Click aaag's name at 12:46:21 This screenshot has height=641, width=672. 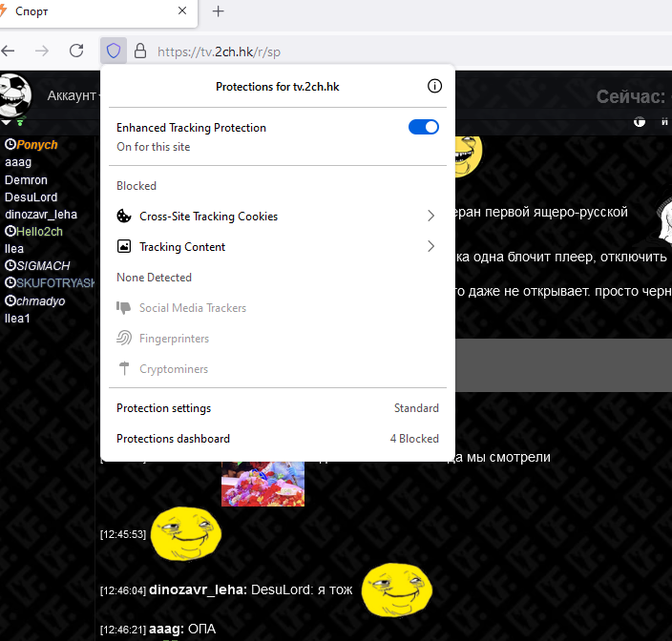(166, 629)
